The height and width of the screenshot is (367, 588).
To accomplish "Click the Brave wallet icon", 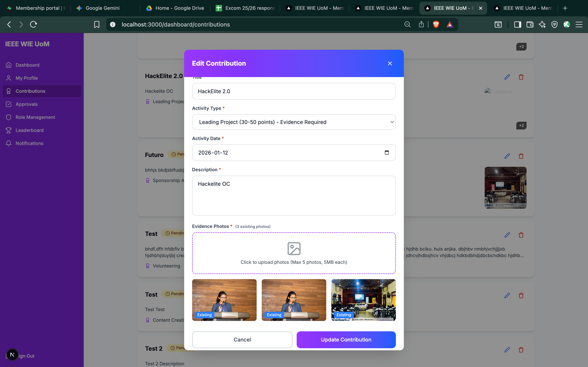I will click(x=530, y=24).
